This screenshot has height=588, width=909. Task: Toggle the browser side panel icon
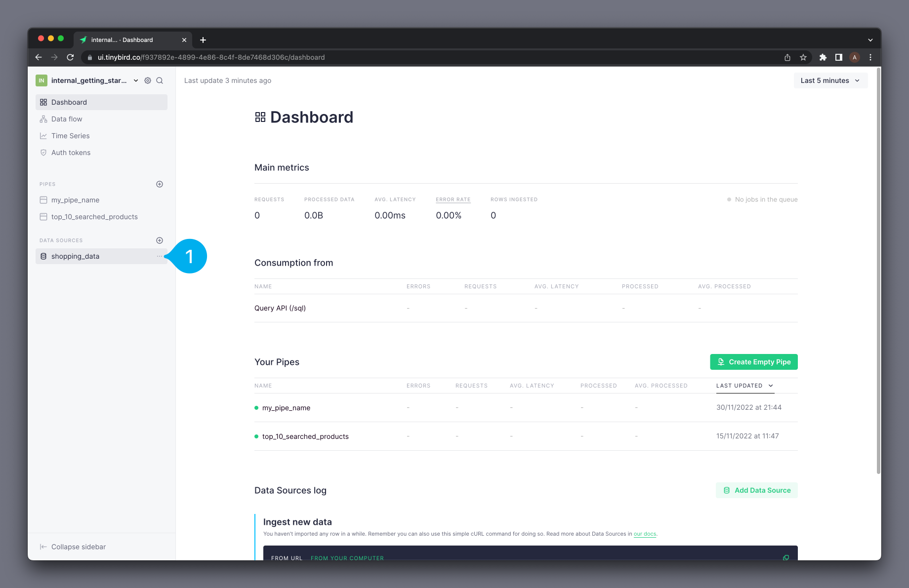[839, 57]
